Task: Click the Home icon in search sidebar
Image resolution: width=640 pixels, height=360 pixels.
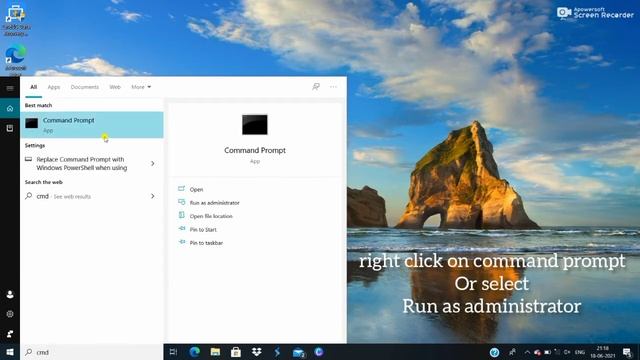Action: coord(10,108)
